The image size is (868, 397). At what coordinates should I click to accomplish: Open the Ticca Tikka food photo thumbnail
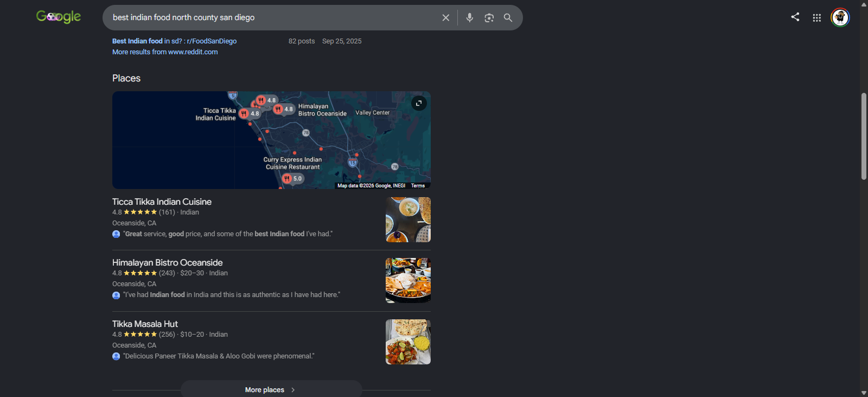point(408,219)
